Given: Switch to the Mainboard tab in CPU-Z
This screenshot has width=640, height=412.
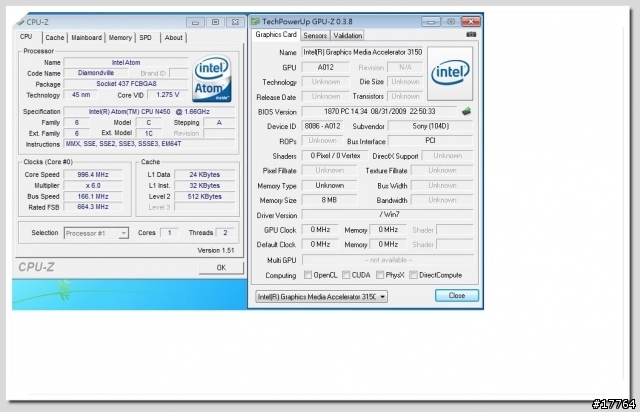Looking at the screenshot, I should point(86,38).
